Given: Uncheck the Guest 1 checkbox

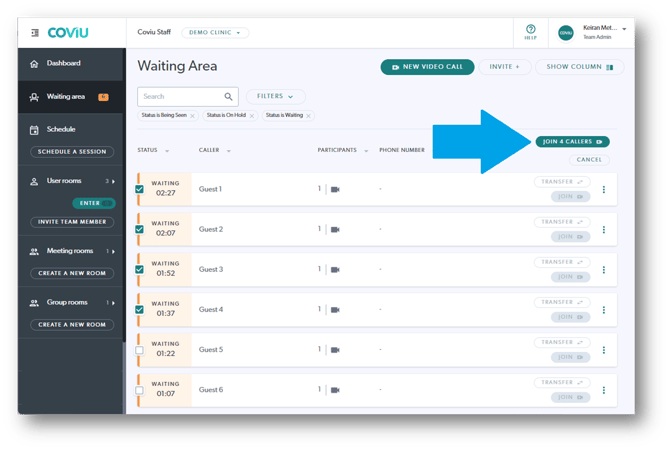Looking at the screenshot, I should tap(139, 189).
